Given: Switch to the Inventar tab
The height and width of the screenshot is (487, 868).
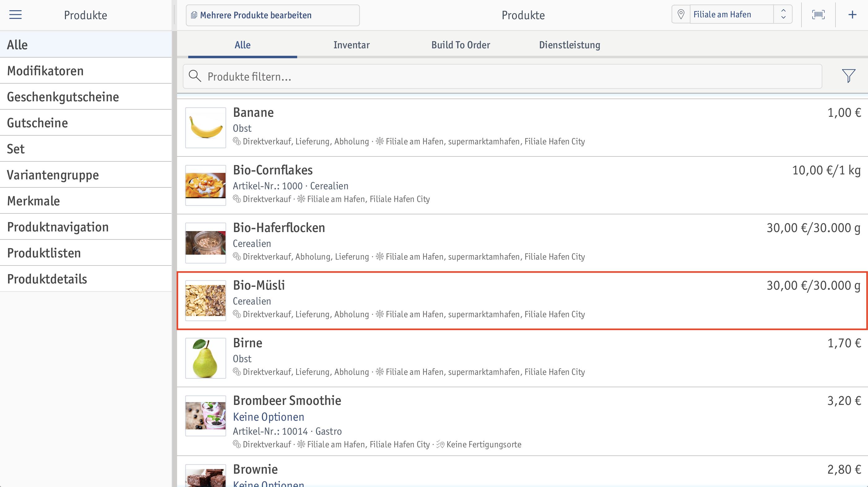Looking at the screenshot, I should click(351, 45).
